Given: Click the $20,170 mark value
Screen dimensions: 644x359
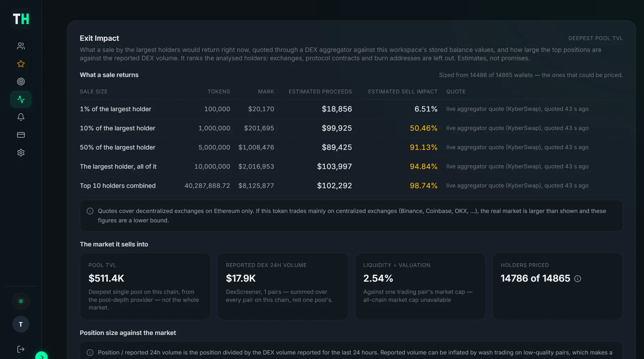Looking at the screenshot, I should [261, 109].
